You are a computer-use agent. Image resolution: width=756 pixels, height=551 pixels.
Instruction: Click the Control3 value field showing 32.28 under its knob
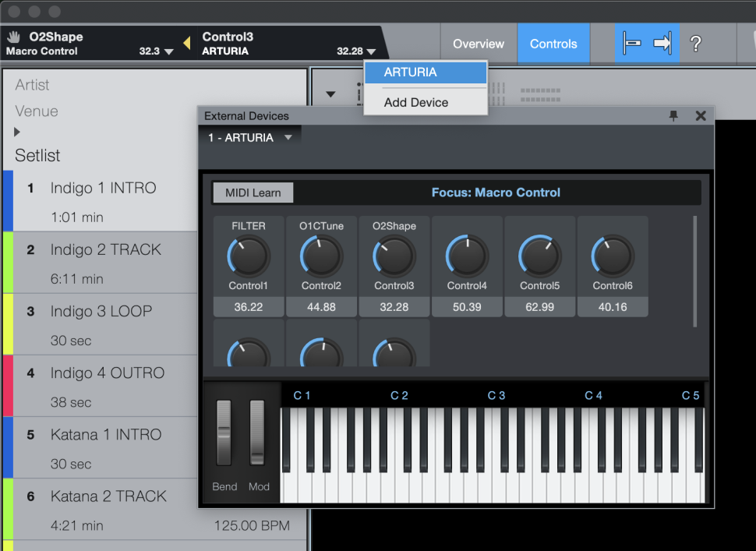pyautogui.click(x=394, y=307)
